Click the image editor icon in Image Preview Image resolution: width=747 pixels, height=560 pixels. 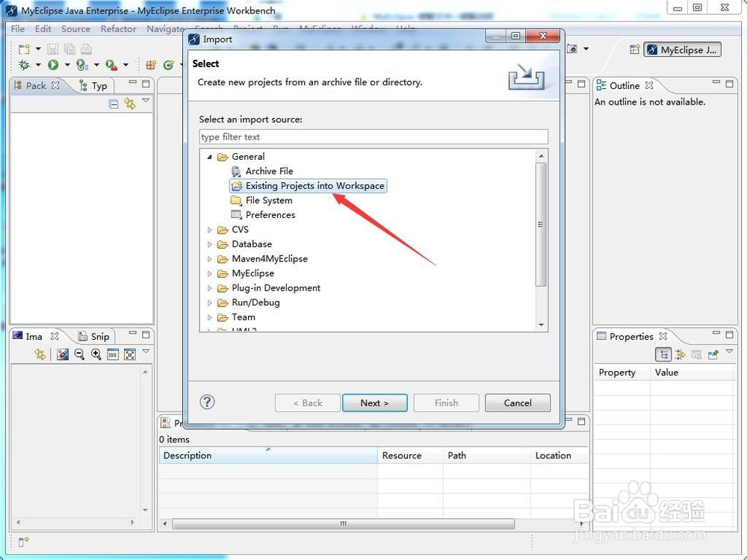pos(63,354)
